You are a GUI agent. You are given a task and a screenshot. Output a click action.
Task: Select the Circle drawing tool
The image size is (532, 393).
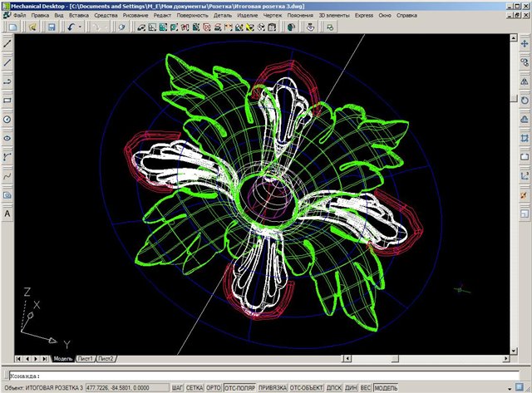coord(7,120)
